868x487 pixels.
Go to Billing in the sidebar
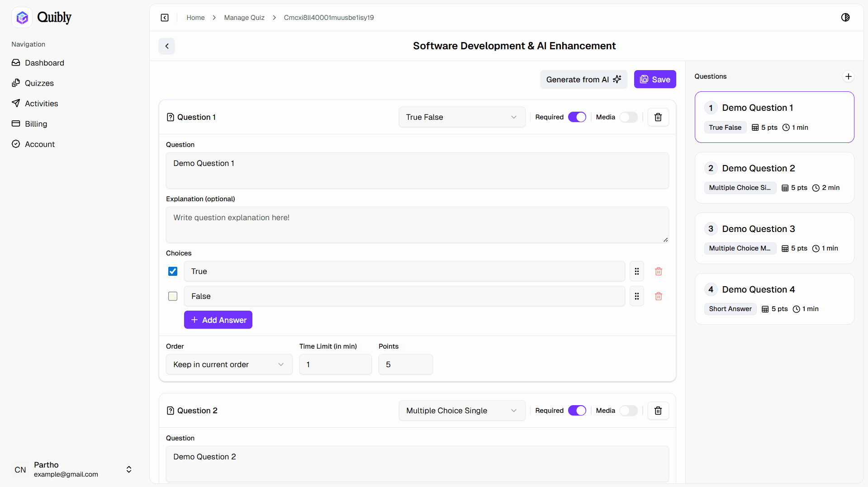(36, 124)
